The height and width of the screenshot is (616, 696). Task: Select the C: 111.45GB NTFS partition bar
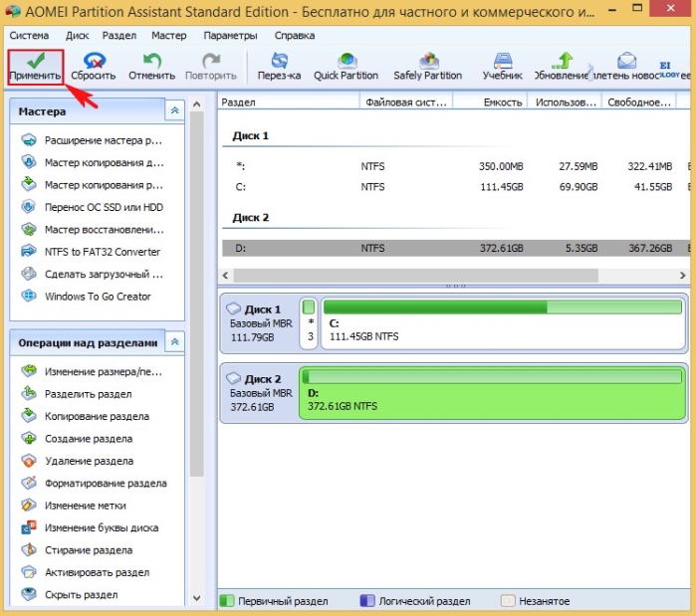point(504,323)
